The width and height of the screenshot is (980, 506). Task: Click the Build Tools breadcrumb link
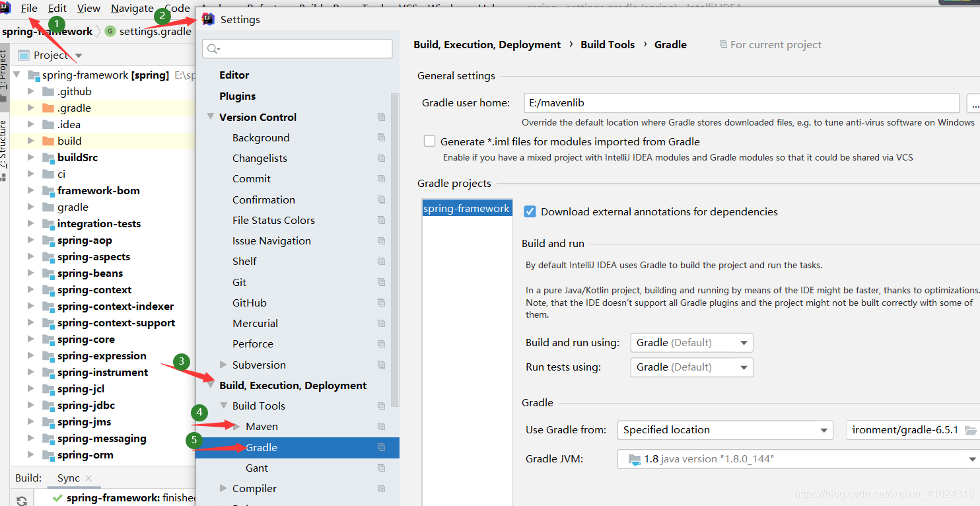pos(608,45)
